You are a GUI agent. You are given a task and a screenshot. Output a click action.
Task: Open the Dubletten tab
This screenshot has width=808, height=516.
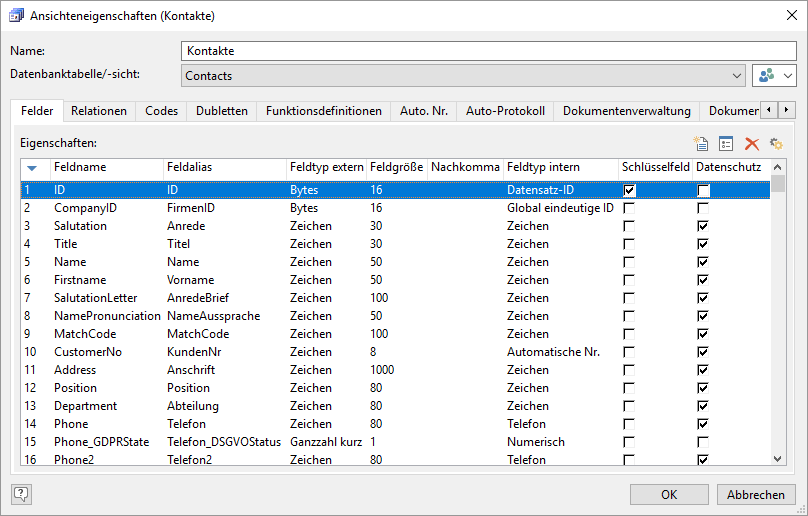tap(221, 111)
